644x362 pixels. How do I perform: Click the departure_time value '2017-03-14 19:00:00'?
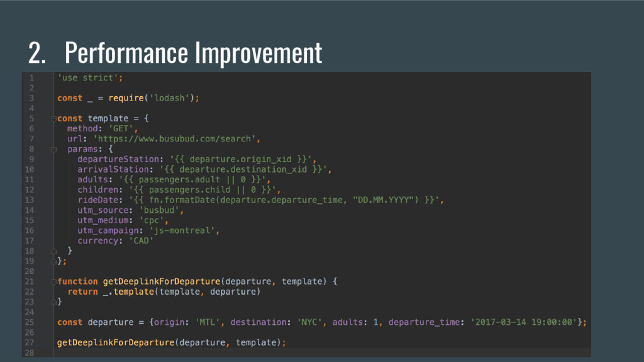(524, 322)
